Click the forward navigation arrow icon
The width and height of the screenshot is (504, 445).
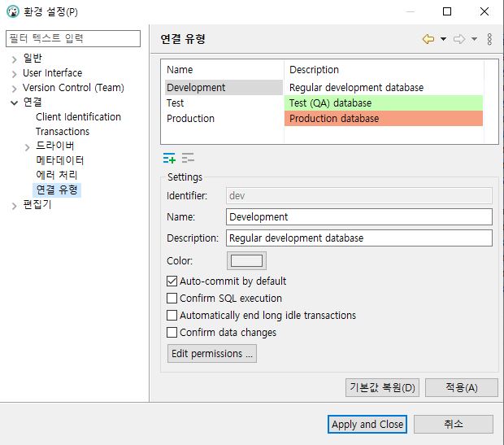[459, 39]
